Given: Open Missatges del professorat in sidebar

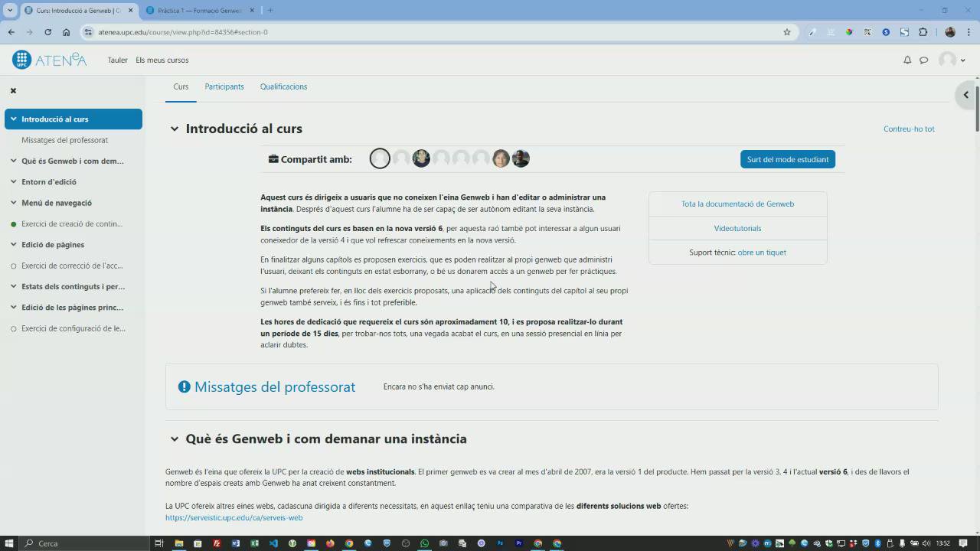Looking at the screenshot, I should (x=64, y=140).
